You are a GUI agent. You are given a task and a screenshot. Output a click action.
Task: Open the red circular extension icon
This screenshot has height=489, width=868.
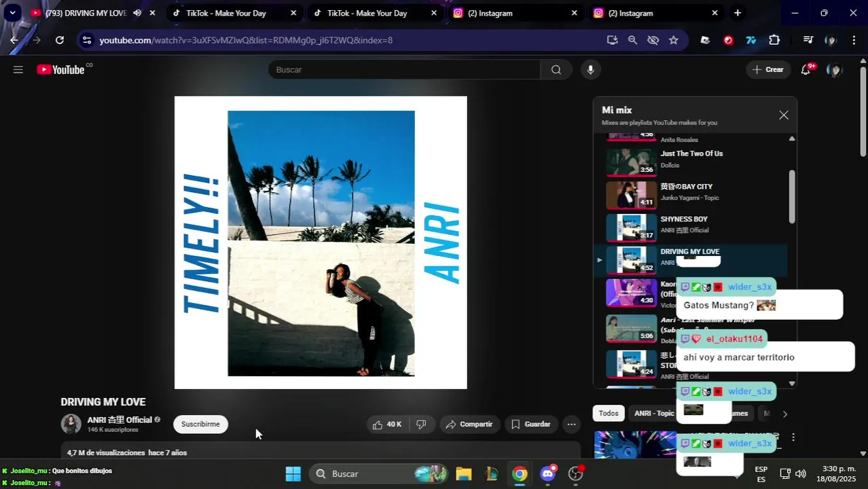[728, 40]
